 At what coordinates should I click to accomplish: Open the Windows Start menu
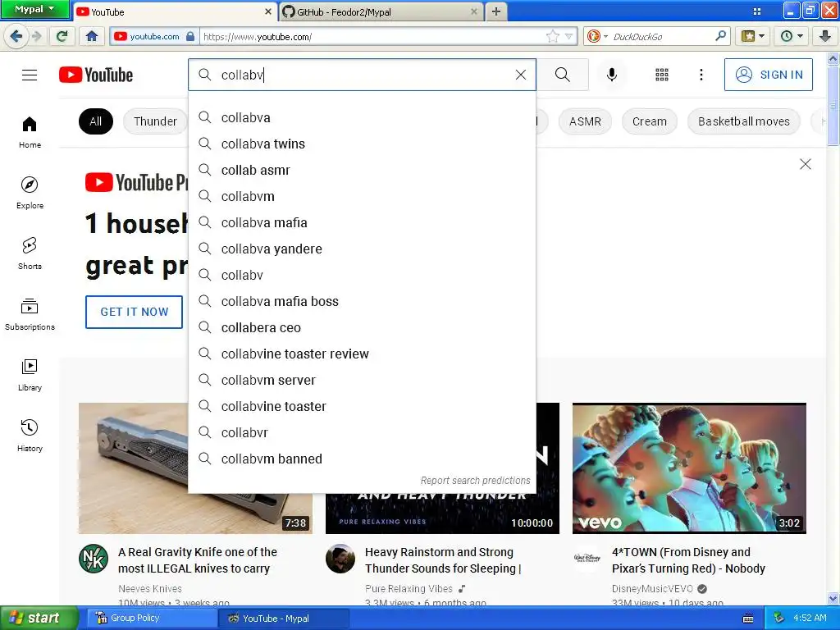coord(38,619)
